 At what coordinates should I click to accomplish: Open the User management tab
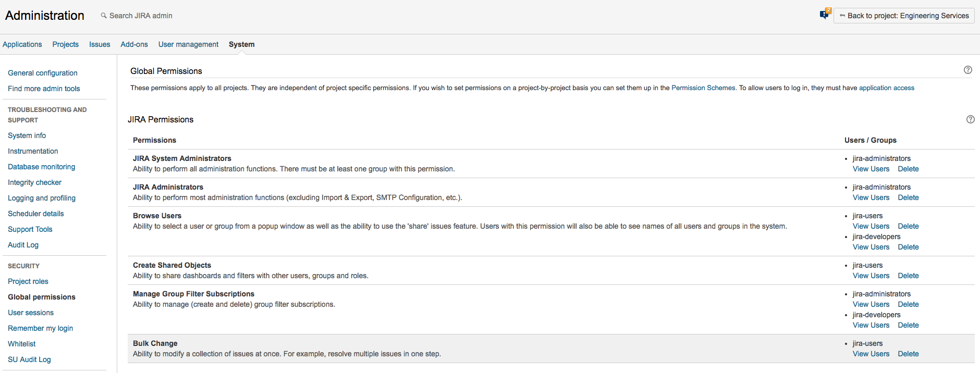pos(188,44)
